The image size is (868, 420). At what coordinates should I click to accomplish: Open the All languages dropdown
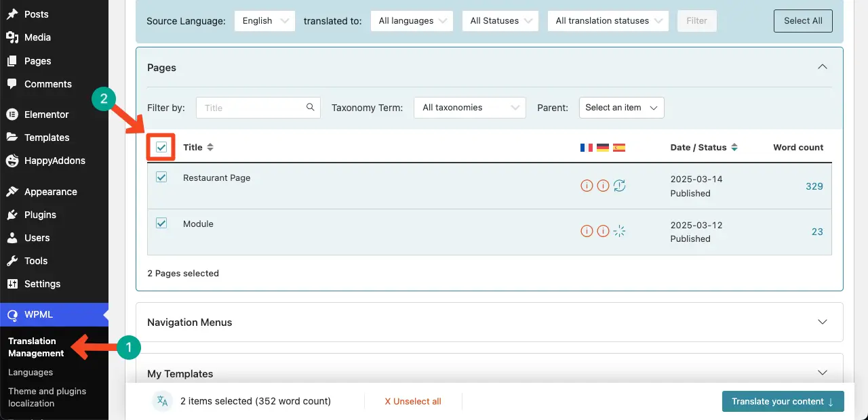coord(412,21)
